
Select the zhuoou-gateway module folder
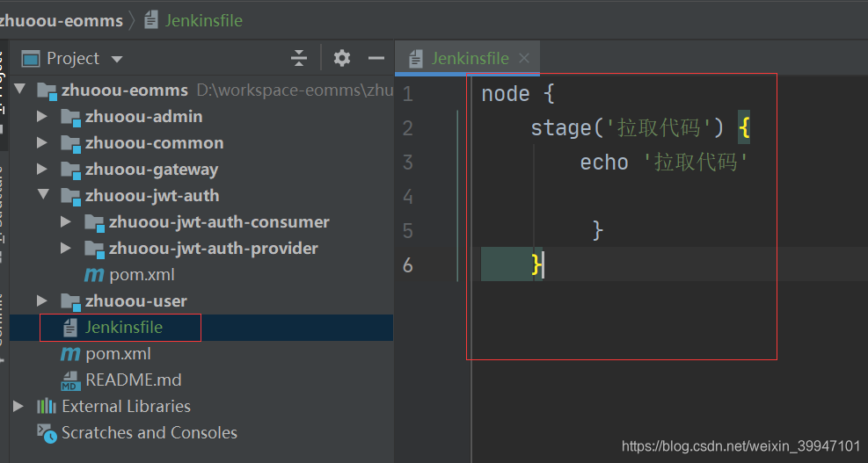click(151, 170)
